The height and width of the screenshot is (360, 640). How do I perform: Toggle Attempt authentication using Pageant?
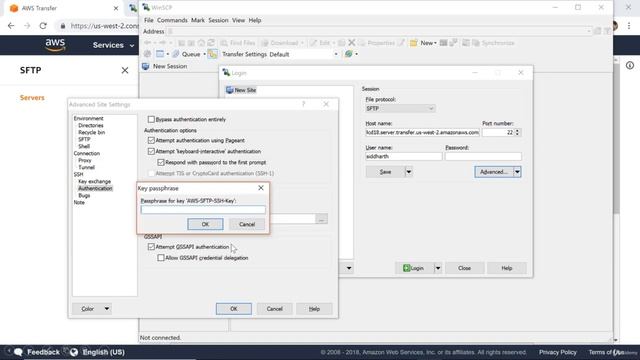point(151,140)
